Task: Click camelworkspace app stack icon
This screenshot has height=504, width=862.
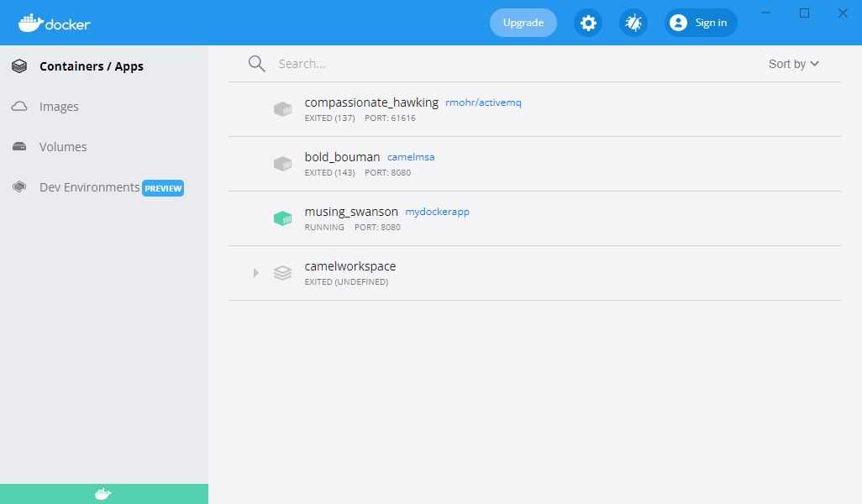Action: pos(282,273)
